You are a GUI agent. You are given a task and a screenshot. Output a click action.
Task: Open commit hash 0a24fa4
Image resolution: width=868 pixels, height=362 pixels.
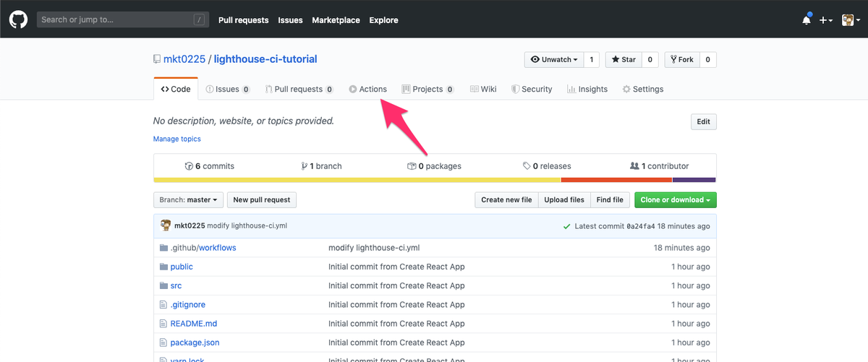pyautogui.click(x=641, y=226)
